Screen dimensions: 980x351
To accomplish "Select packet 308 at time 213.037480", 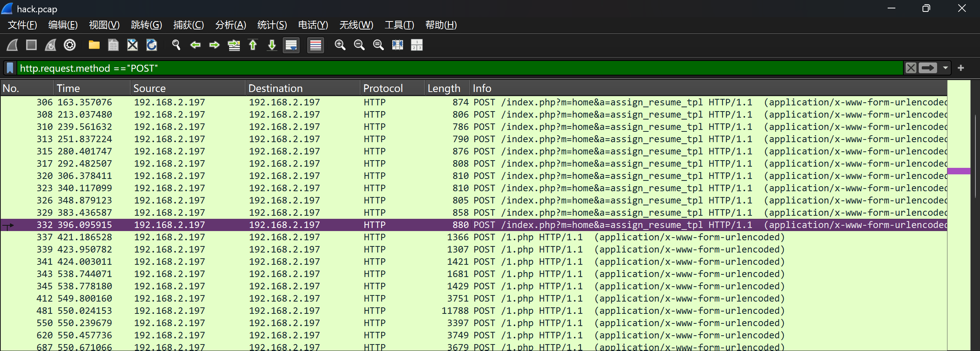I will click(474, 115).
